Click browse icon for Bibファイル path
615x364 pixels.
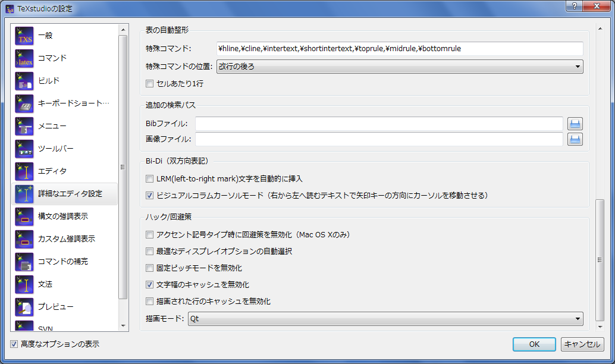click(575, 124)
